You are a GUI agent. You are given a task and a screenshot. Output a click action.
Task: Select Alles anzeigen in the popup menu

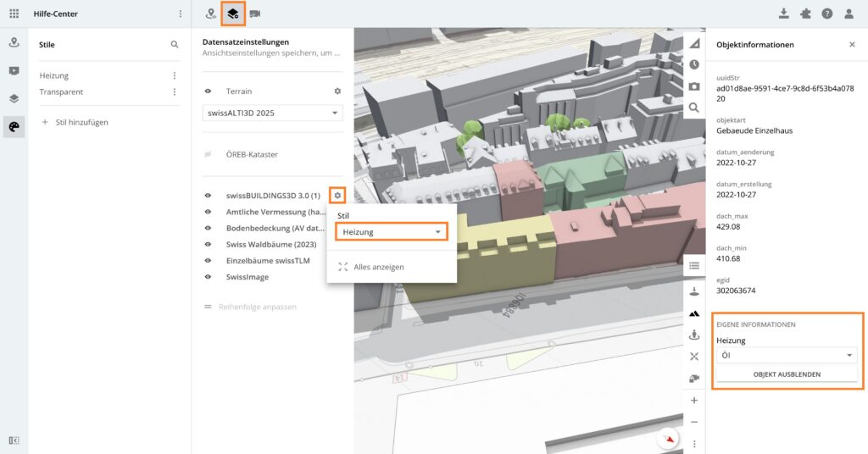click(x=378, y=267)
